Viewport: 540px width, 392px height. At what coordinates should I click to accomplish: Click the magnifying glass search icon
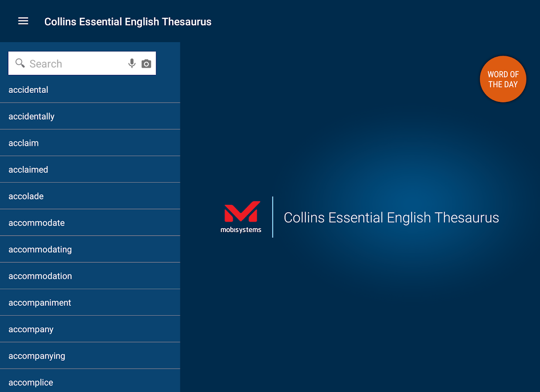pos(20,64)
